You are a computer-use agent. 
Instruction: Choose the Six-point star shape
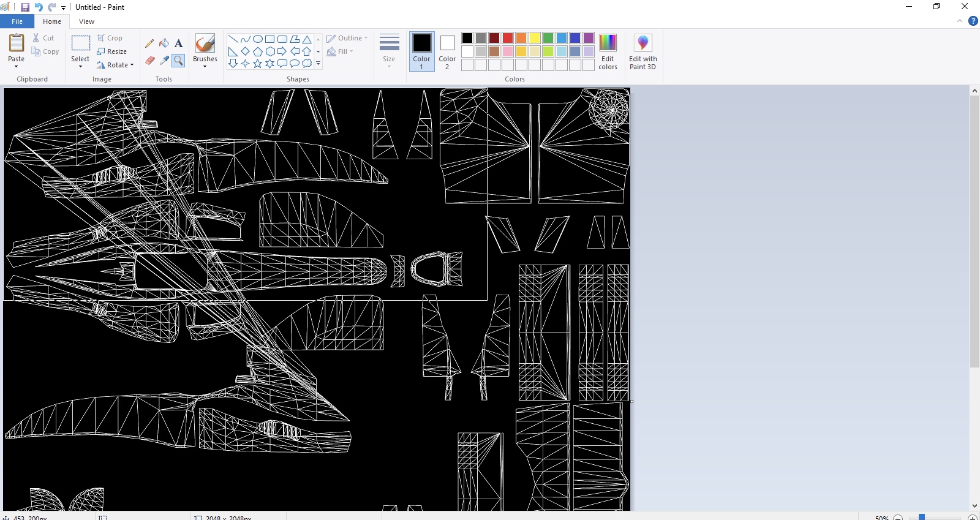(269, 63)
